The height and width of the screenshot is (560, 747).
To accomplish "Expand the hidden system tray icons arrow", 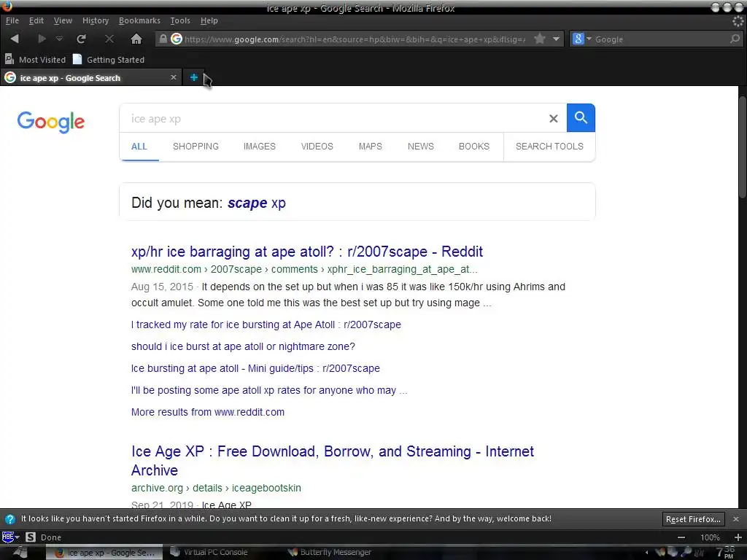I will coord(646,553).
